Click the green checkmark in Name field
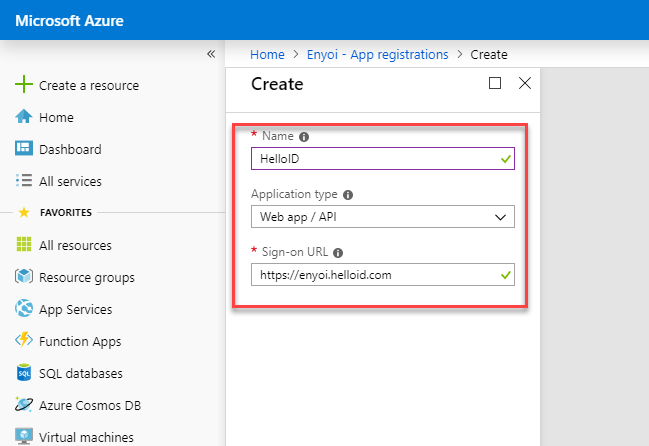This screenshot has width=649, height=446. point(505,158)
